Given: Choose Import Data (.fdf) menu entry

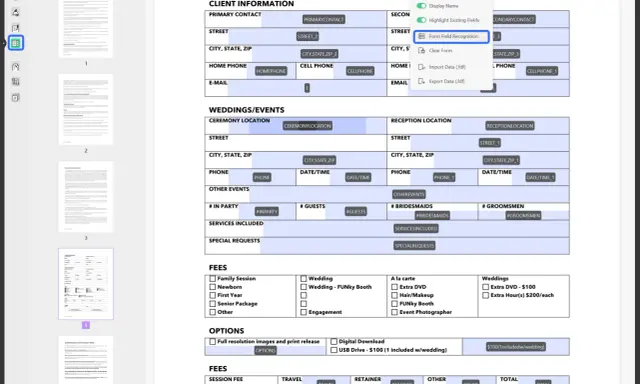Looking at the screenshot, I should [x=442, y=67].
